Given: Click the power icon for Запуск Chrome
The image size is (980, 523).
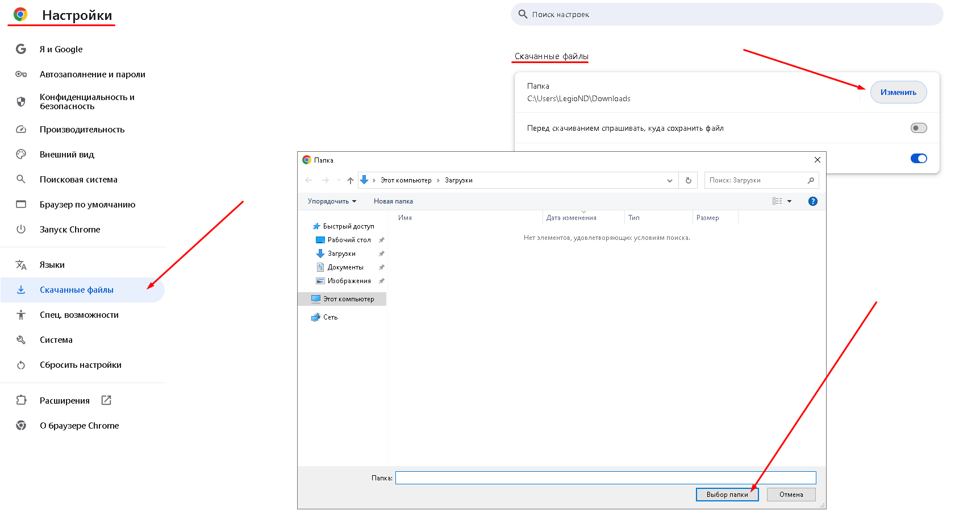Looking at the screenshot, I should (21, 229).
